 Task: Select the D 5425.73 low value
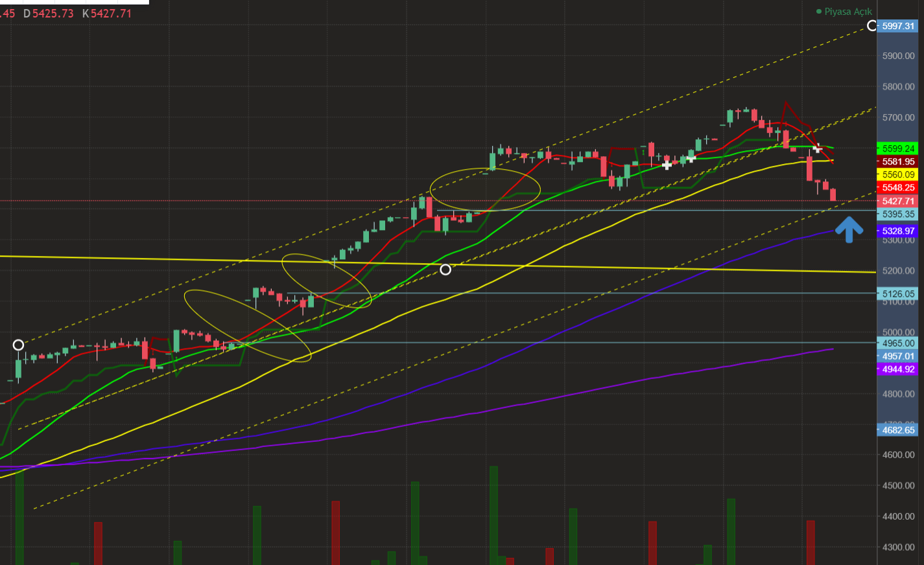click(49, 14)
